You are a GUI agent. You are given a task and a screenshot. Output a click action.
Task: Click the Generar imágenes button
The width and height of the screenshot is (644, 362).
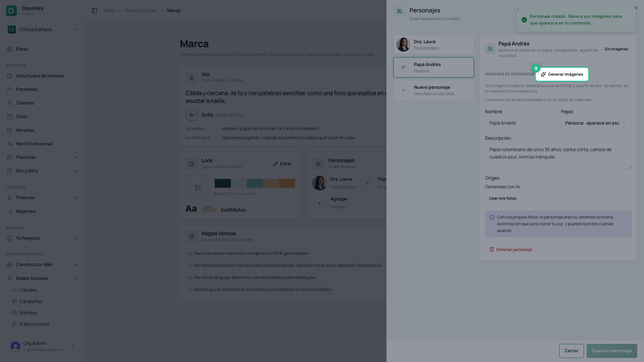[562, 74]
